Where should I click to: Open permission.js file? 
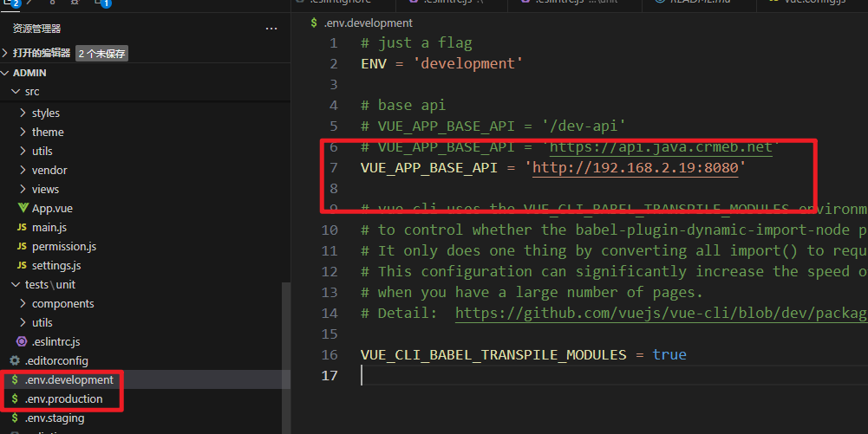coord(64,247)
